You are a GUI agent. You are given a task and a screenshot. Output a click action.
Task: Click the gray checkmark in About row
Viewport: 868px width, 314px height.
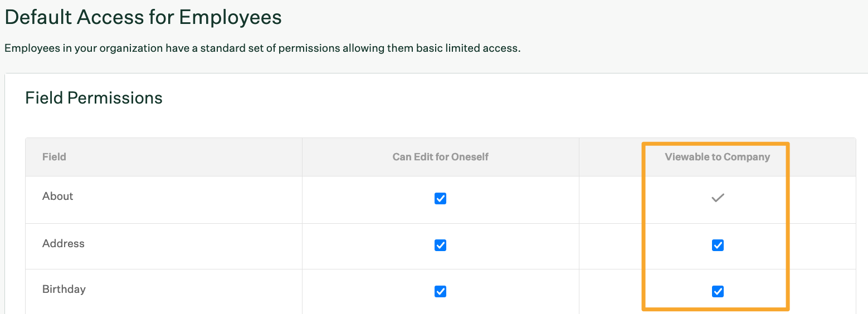click(x=718, y=198)
